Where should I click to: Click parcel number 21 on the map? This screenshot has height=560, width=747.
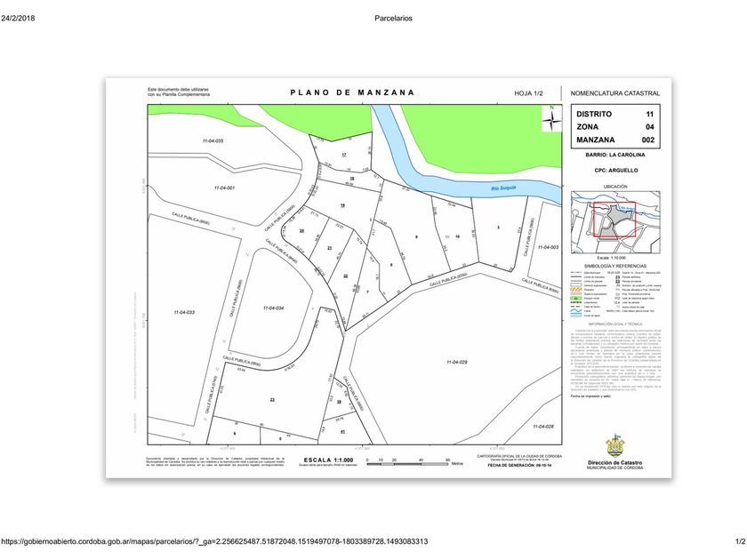[330, 248]
